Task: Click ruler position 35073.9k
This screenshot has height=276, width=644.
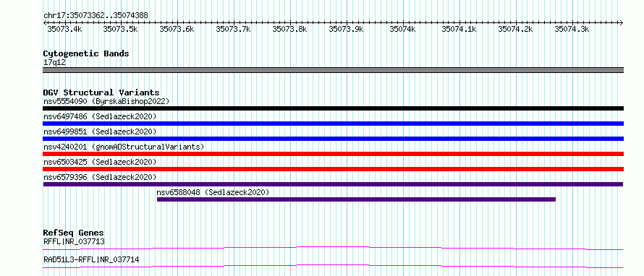Action: click(x=346, y=29)
